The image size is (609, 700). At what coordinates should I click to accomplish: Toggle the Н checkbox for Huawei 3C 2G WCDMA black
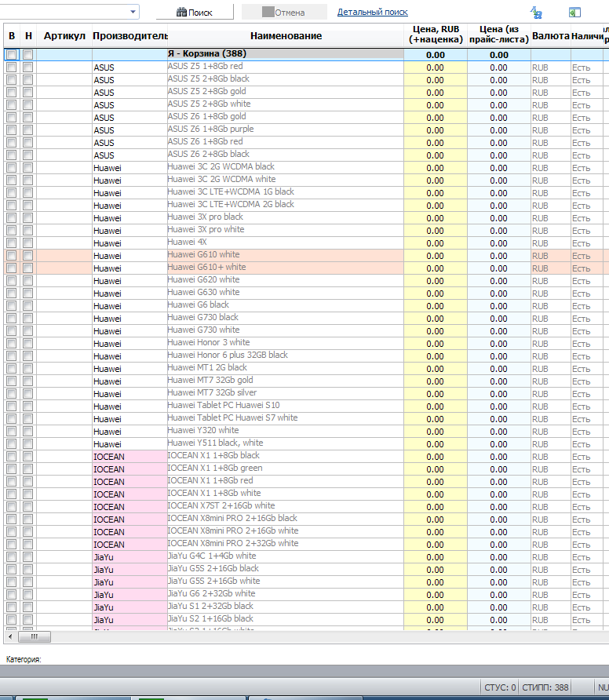[x=28, y=168]
